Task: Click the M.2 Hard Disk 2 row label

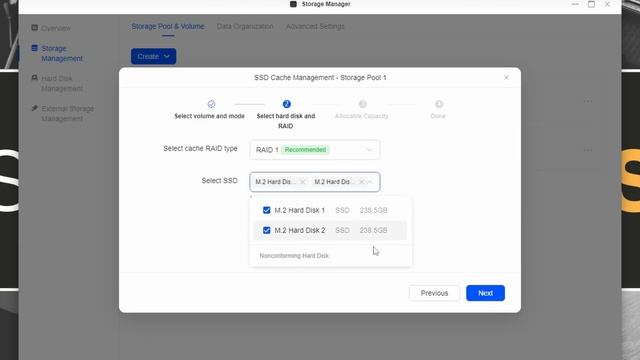Action: [x=300, y=230]
